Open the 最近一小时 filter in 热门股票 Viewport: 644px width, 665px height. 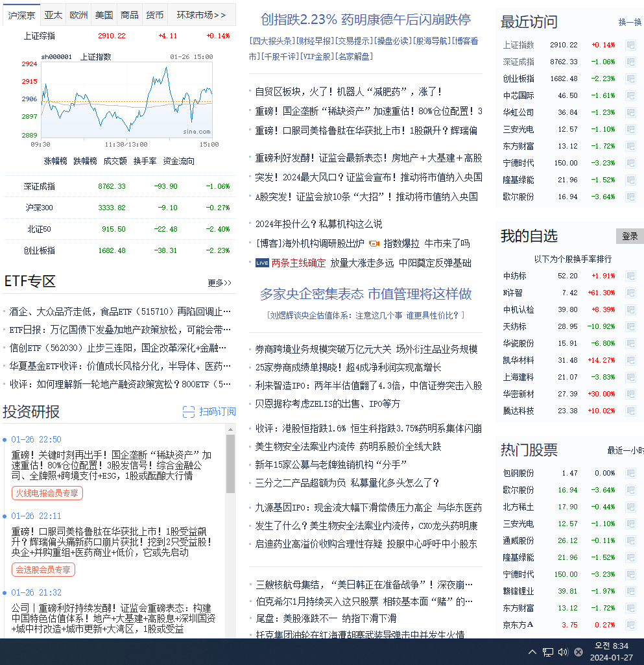point(625,450)
